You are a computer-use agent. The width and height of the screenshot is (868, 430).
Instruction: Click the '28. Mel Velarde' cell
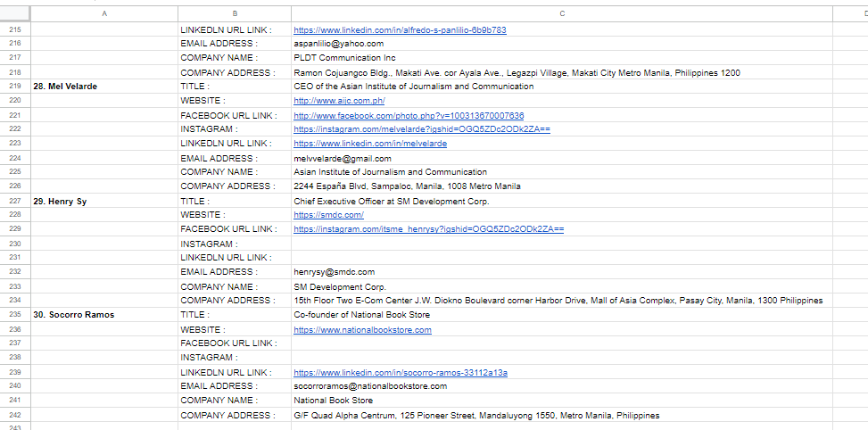pos(104,87)
